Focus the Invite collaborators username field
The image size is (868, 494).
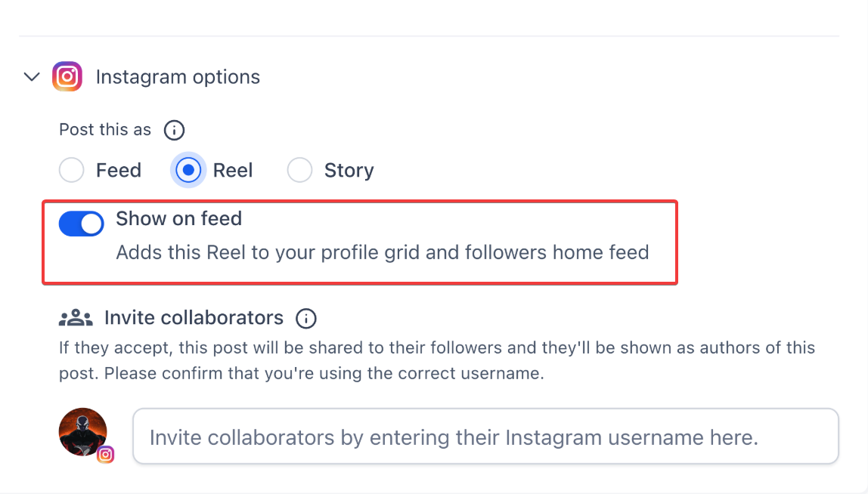(x=485, y=437)
